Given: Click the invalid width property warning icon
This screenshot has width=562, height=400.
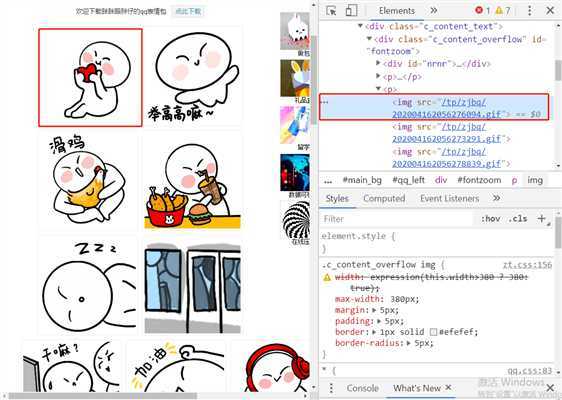Looking at the screenshot, I should pyautogui.click(x=327, y=277).
